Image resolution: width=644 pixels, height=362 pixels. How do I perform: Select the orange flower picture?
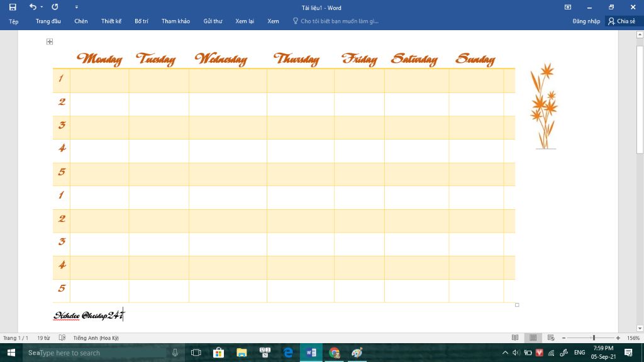[544, 106]
